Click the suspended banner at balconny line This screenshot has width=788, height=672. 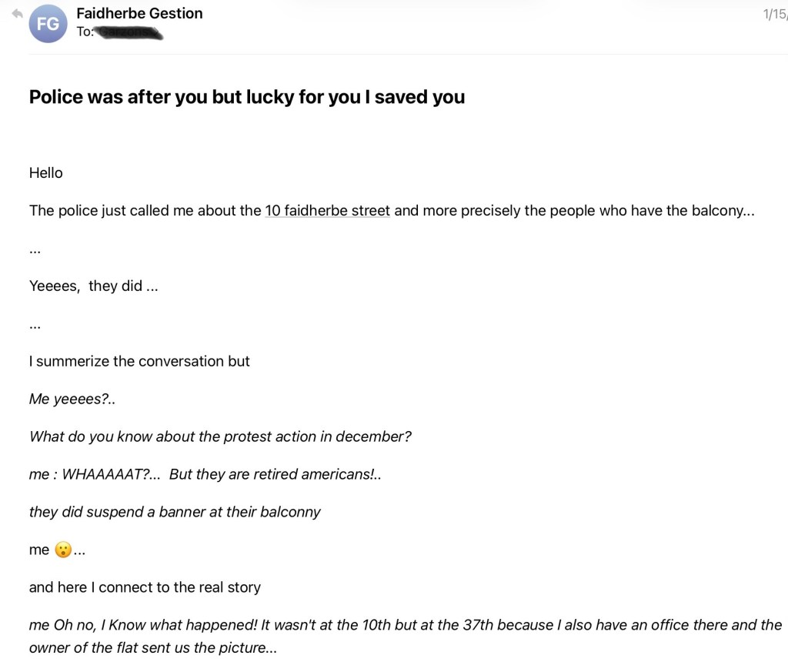(x=175, y=512)
